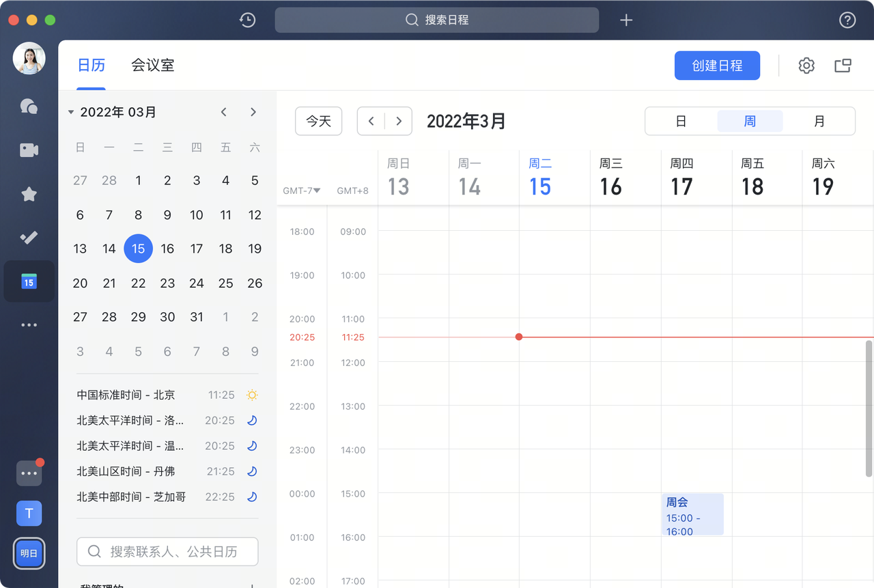Open the video meeting icon in sidebar
The height and width of the screenshot is (588, 874).
29,150
